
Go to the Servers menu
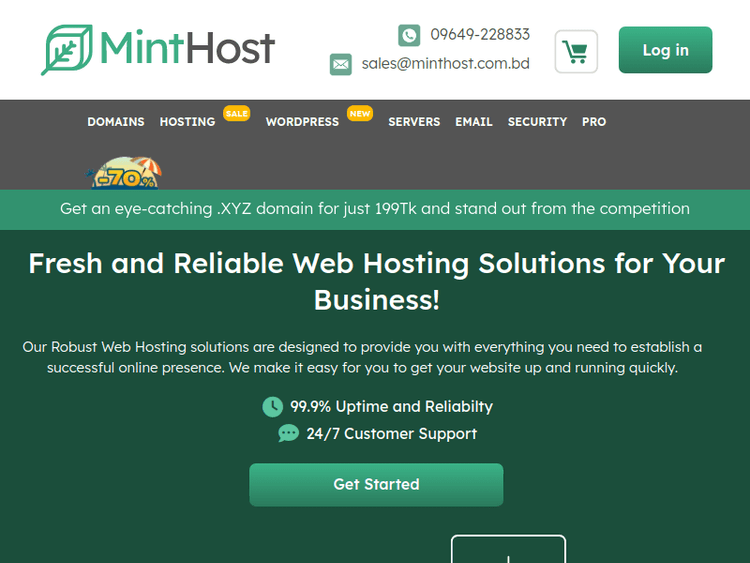[414, 122]
